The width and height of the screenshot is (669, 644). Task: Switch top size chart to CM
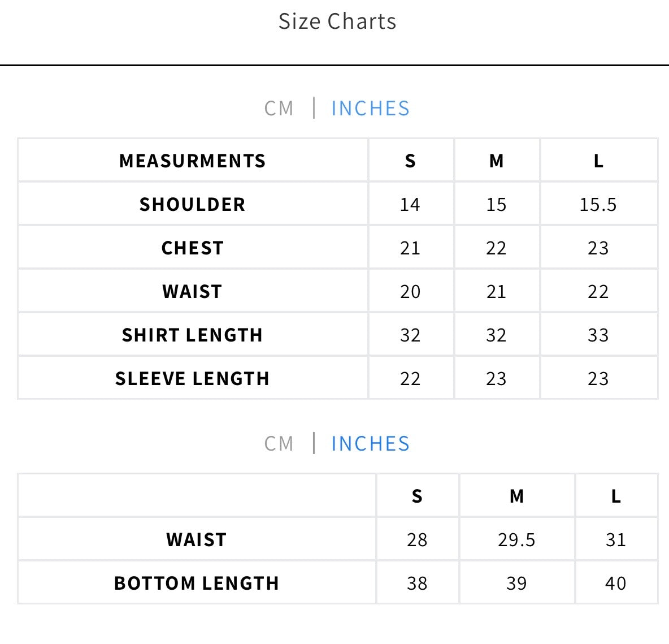pos(279,109)
